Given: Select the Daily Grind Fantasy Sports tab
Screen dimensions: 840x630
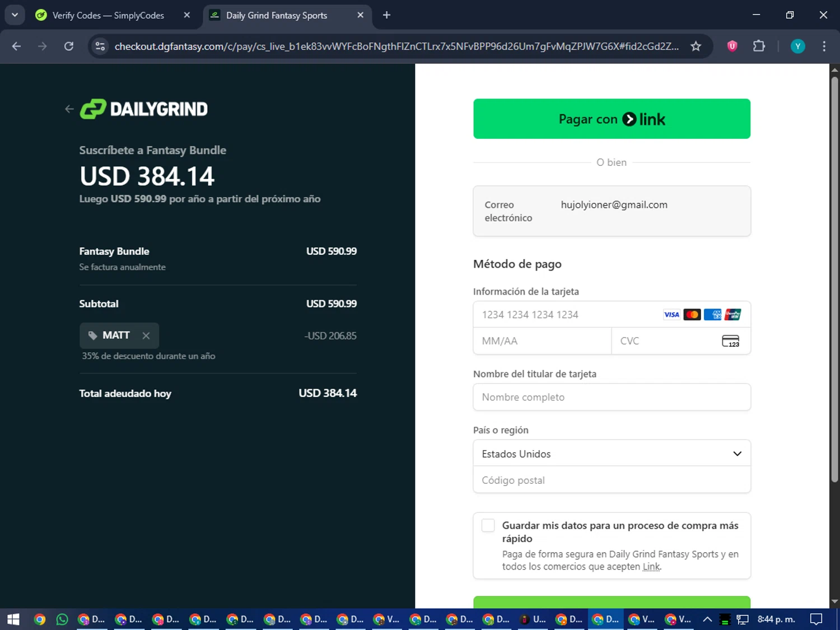Looking at the screenshot, I should (277, 15).
